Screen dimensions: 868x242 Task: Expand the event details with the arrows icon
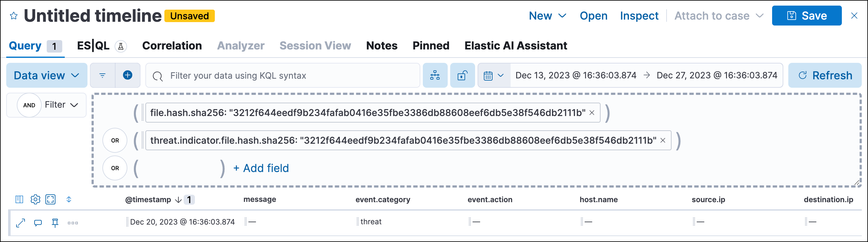[x=21, y=223]
